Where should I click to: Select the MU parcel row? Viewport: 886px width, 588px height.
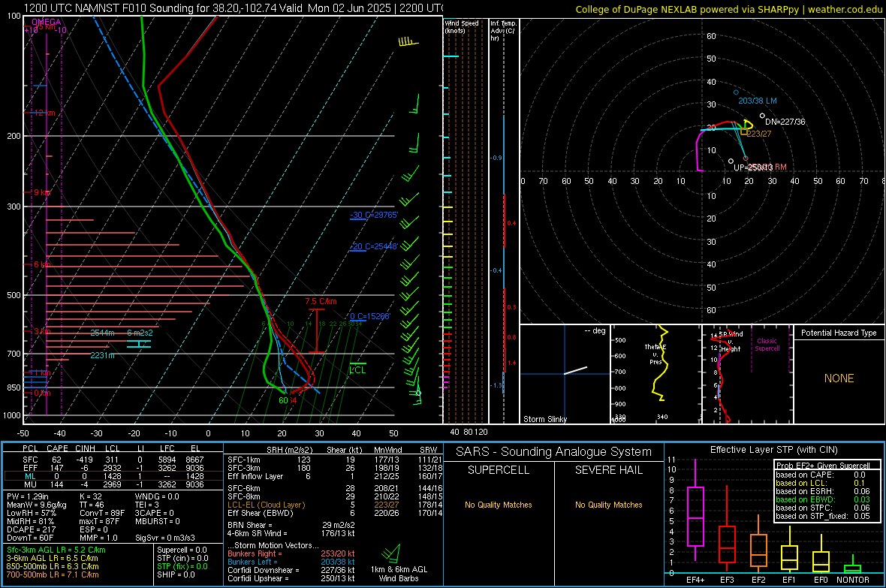point(113,484)
